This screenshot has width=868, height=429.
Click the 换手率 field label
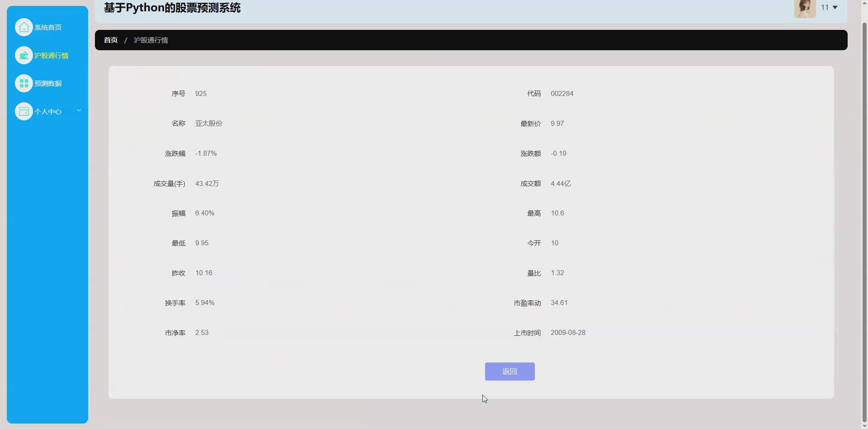(175, 303)
